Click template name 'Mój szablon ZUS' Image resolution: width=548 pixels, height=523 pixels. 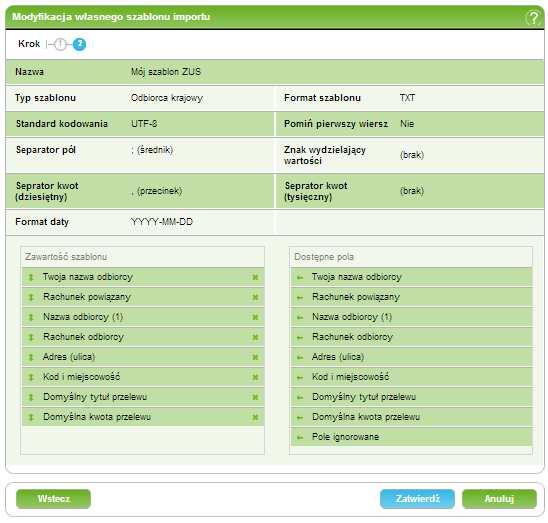click(166, 72)
